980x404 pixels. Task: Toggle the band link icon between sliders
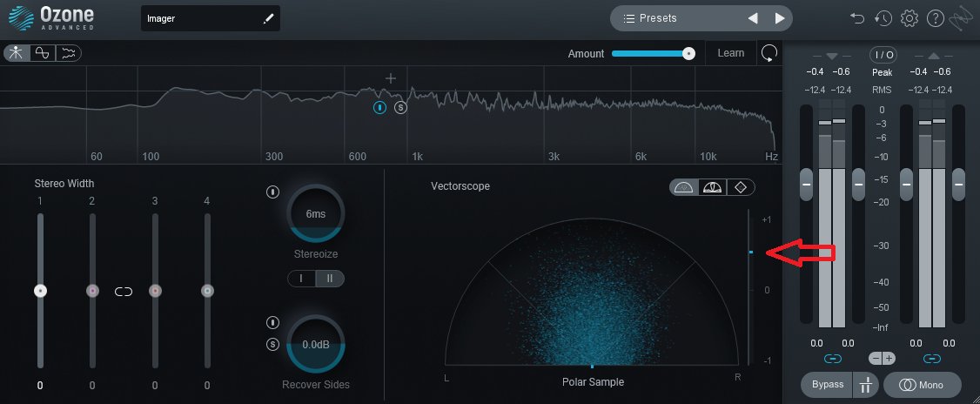pyautogui.click(x=124, y=292)
